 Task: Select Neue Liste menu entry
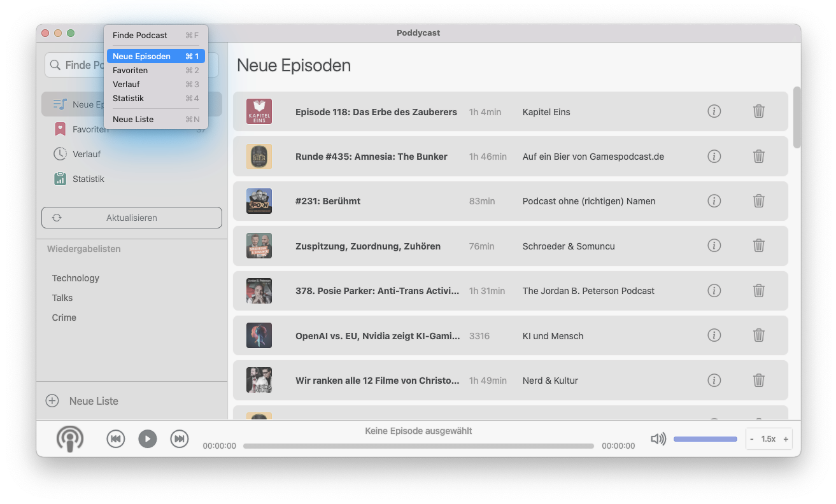pyautogui.click(x=156, y=120)
